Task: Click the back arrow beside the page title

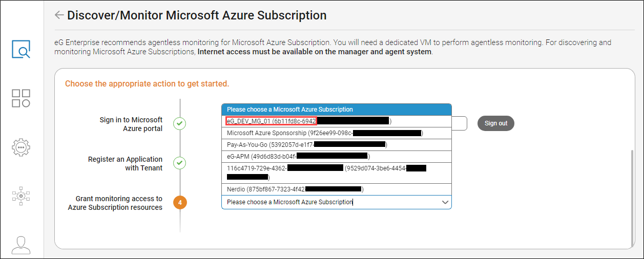Action: pyautogui.click(x=59, y=15)
